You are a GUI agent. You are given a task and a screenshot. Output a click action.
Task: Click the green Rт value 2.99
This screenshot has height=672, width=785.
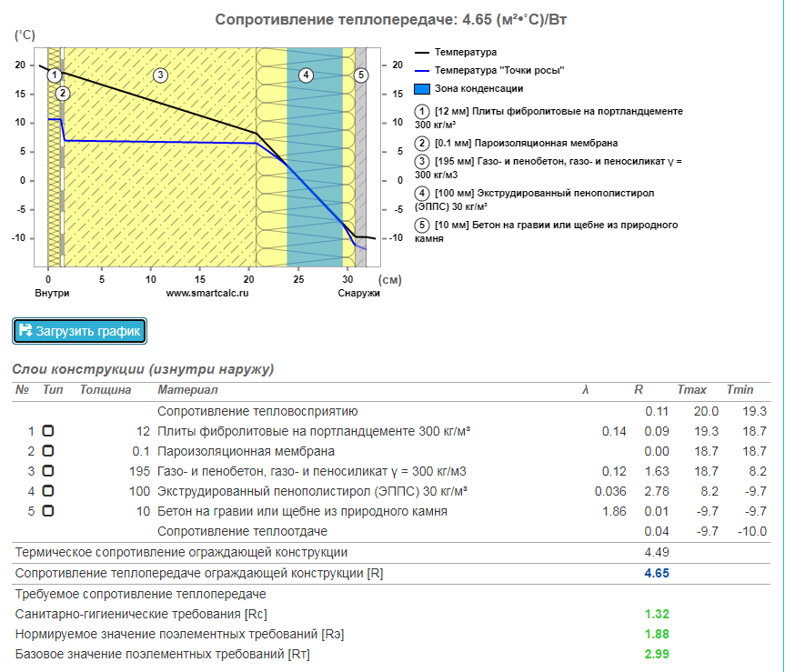[x=657, y=654]
